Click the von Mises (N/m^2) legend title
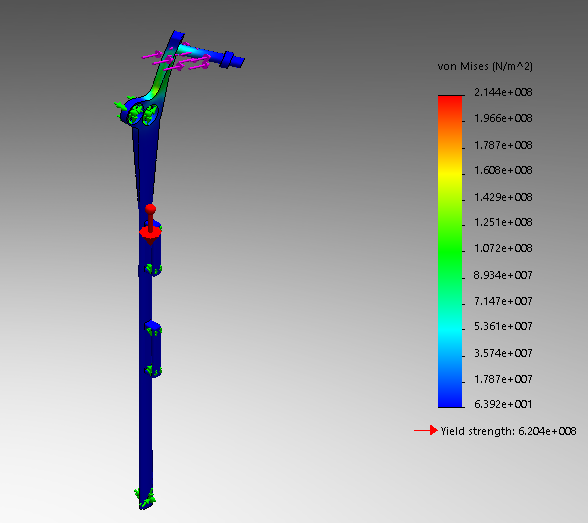Screen dimensions: 588x523 (485, 67)
